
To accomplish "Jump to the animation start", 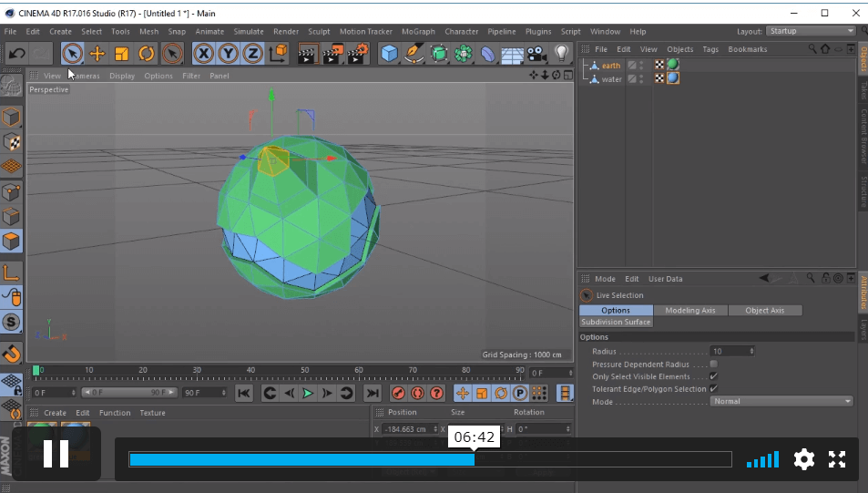I will [243, 394].
